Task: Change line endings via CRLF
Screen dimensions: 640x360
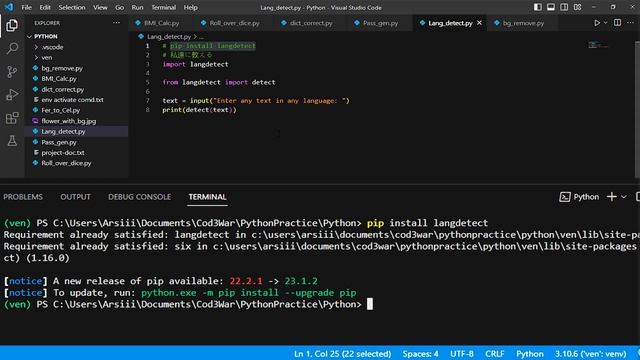Action: tap(495, 354)
